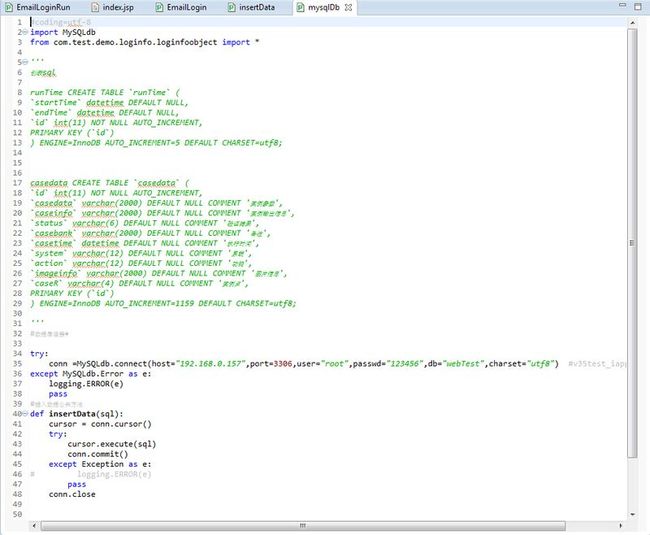Viewport: 650px width, 535px height.
Task: Click line 12 "PRIMARY KEY (`id`)"
Action: 72,133
